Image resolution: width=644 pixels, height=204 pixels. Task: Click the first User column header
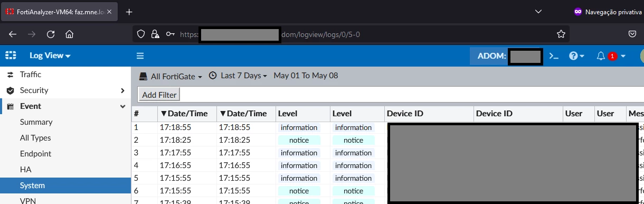pyautogui.click(x=578, y=114)
